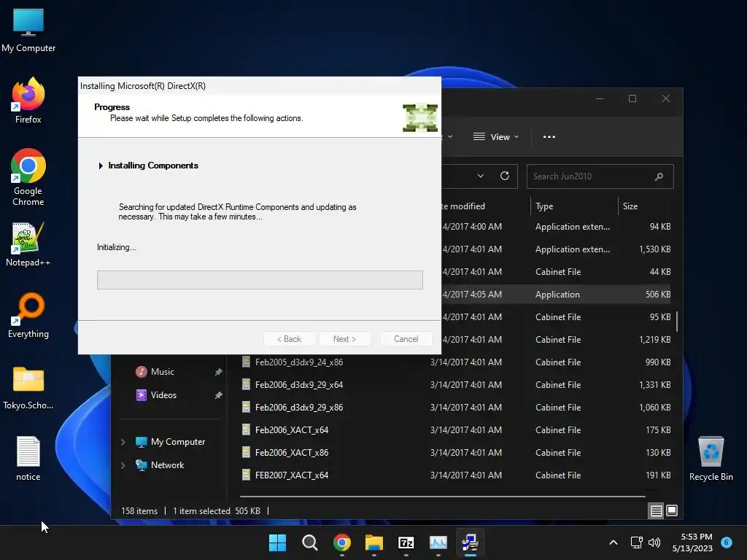Select the file Feb2005_d3dx9_24_x86
The height and width of the screenshot is (560, 747).
(x=298, y=362)
